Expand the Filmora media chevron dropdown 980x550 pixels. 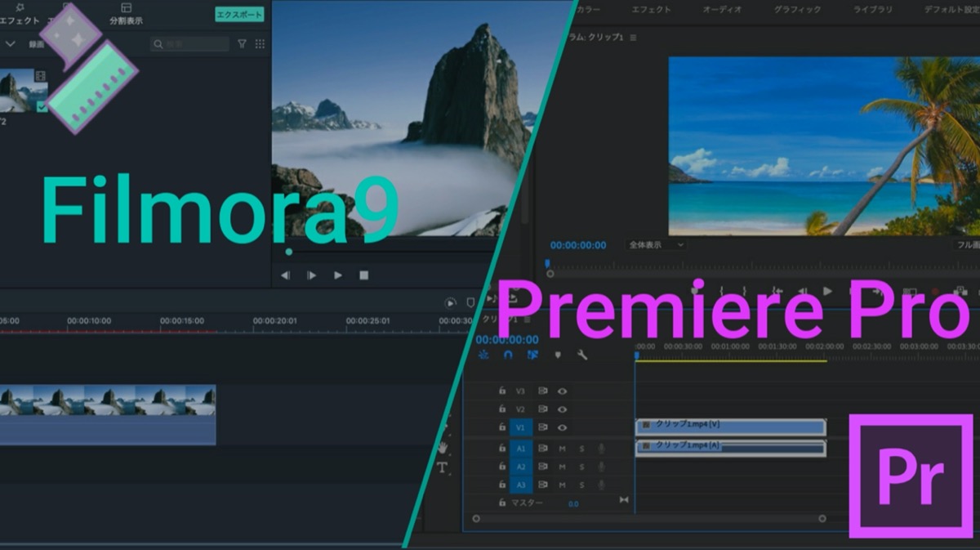(11, 44)
